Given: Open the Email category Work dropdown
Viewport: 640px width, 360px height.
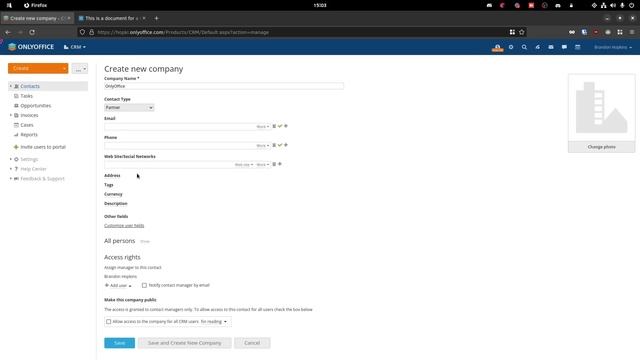Looking at the screenshot, I should 262,127.
